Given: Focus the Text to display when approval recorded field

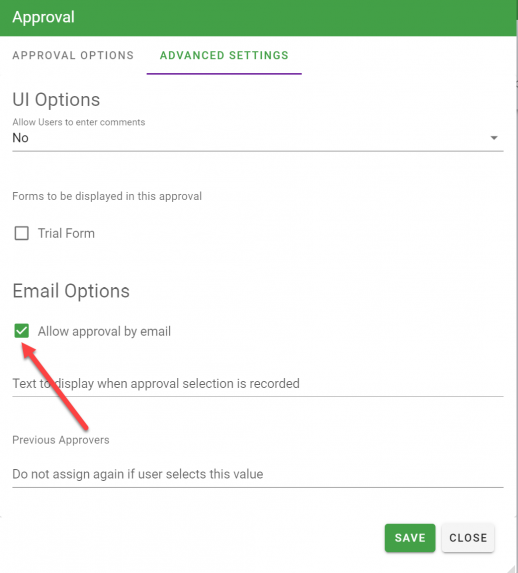Looking at the screenshot, I should pyautogui.click(x=258, y=384).
